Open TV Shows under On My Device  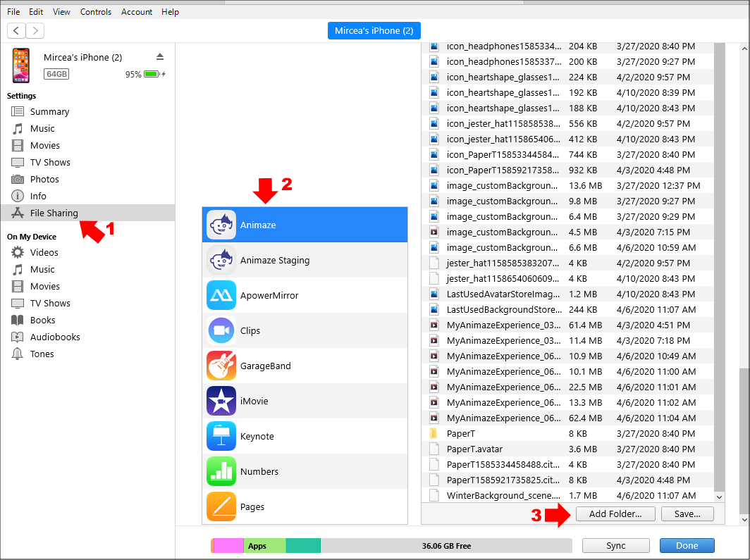(x=50, y=303)
